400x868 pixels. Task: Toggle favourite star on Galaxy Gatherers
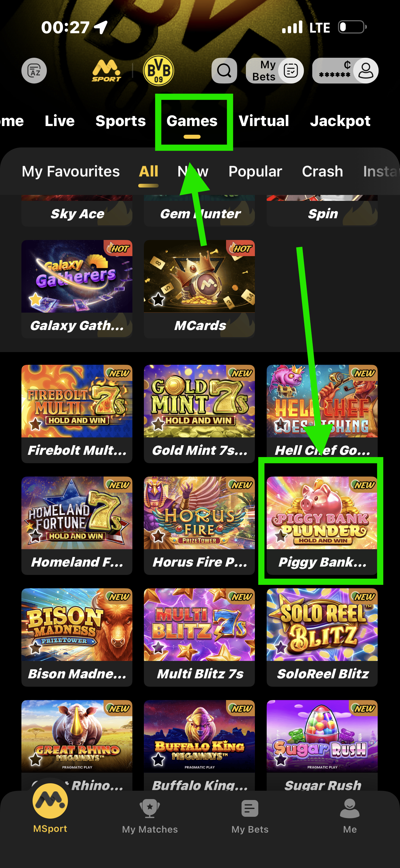(x=35, y=299)
